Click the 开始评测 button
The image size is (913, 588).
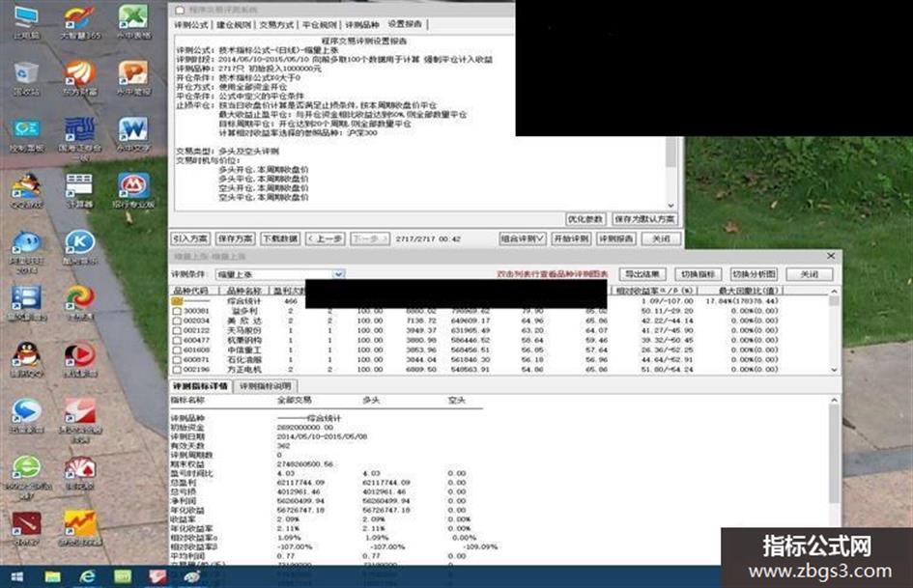coord(571,238)
